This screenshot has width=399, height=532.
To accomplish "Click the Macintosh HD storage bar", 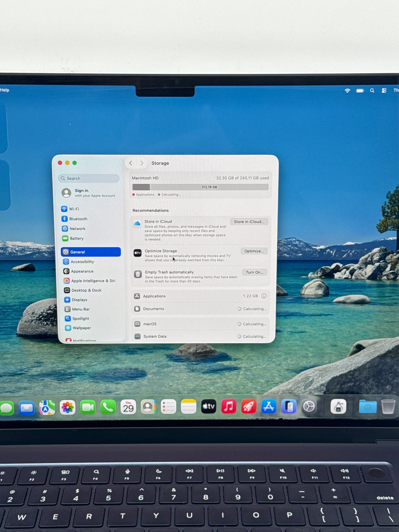I will pyautogui.click(x=200, y=187).
